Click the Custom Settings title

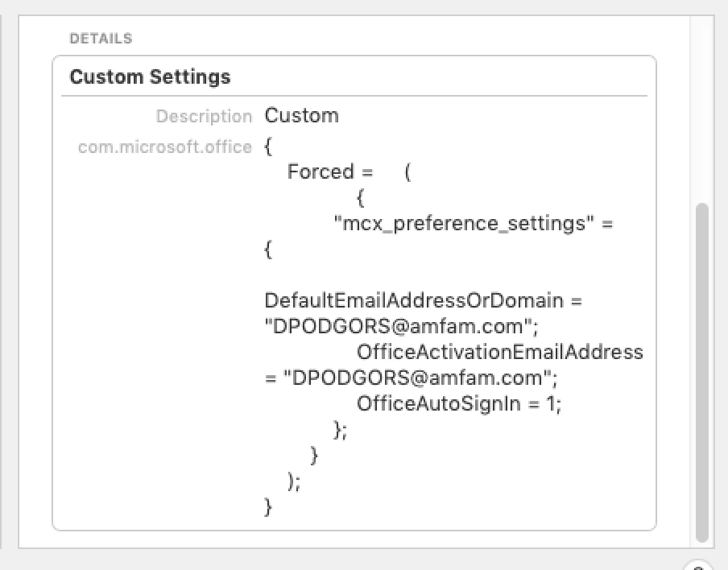[x=150, y=76]
